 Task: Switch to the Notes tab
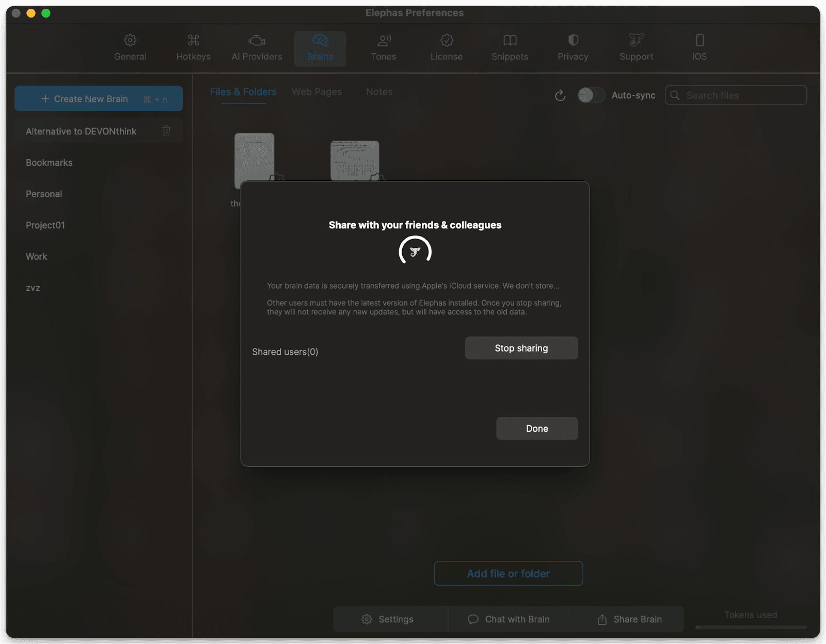point(379,92)
